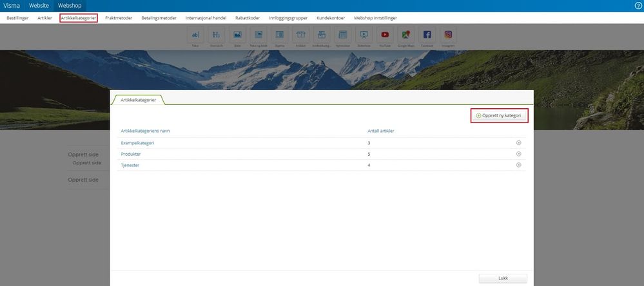
Task: Select the Tekst og bilde widget icon
Action: click(259, 35)
